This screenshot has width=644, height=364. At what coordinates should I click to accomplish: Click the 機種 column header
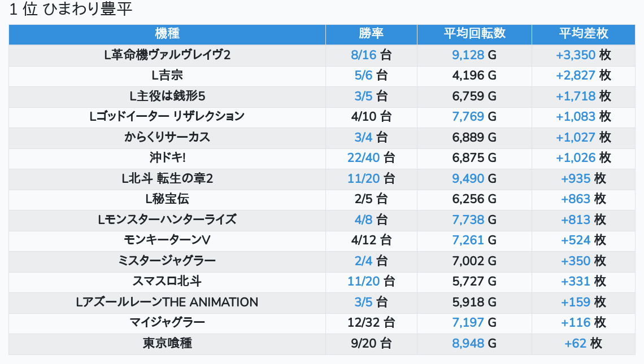coord(167,34)
